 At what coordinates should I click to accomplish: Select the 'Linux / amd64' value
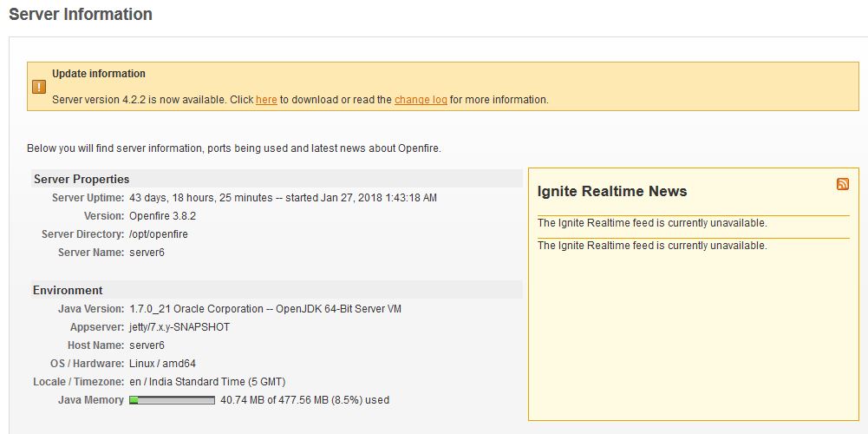click(x=162, y=364)
